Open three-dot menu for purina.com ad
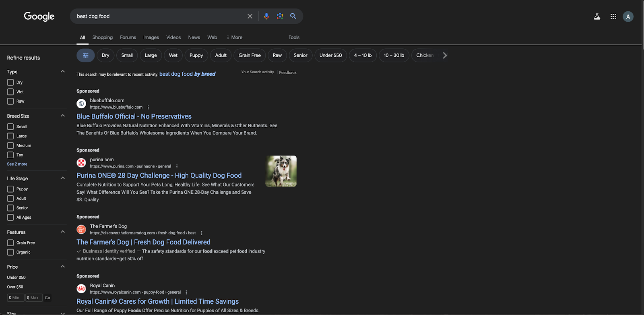Viewport: 644px width, 315px height. (177, 166)
